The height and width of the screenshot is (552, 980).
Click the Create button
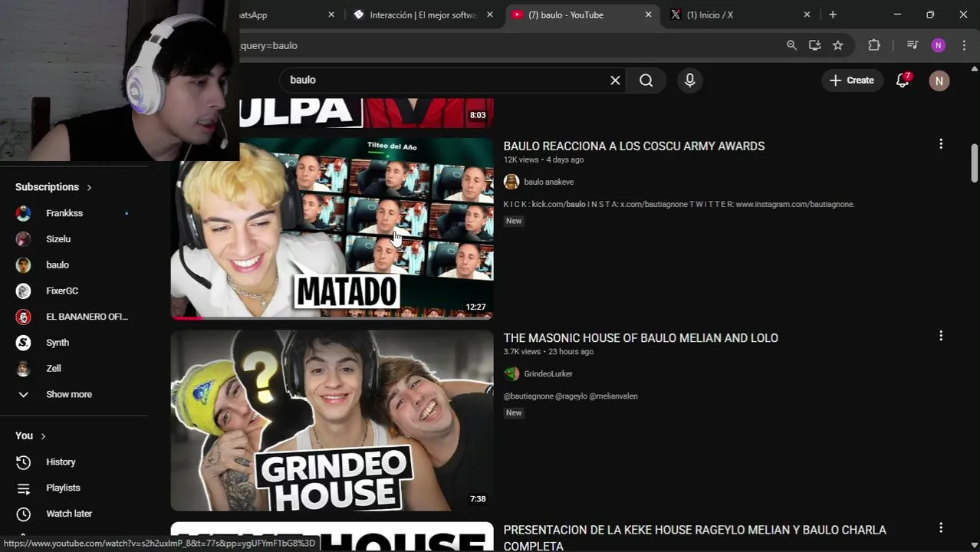tap(852, 80)
